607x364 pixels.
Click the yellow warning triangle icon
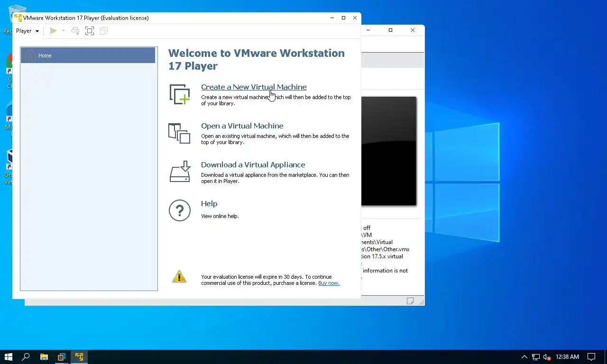click(179, 276)
